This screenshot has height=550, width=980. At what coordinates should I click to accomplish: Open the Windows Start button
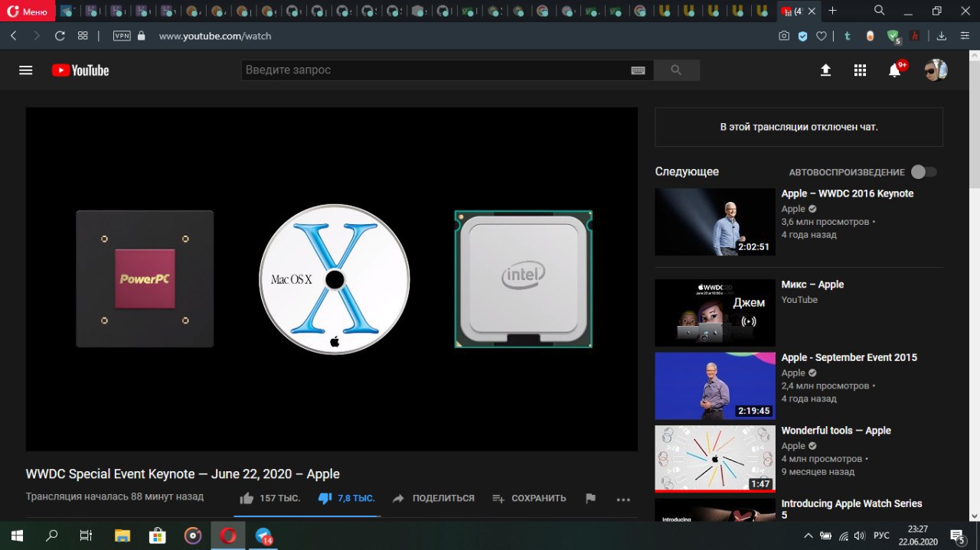[x=17, y=535]
